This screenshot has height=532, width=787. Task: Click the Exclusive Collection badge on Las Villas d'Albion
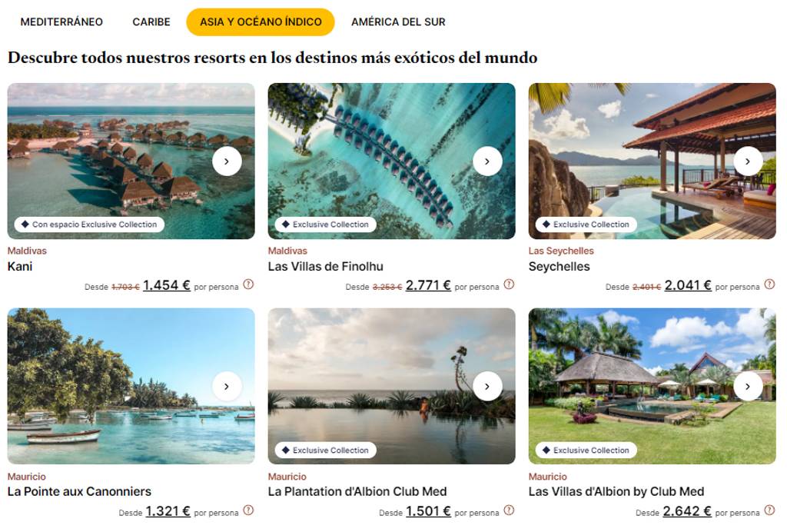pyautogui.click(x=586, y=451)
